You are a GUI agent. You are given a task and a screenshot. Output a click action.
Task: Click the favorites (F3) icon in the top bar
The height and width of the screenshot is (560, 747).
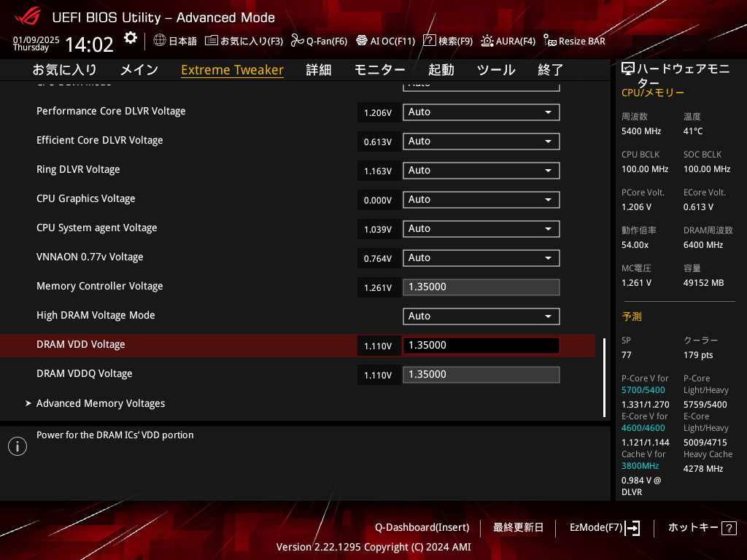(211, 41)
